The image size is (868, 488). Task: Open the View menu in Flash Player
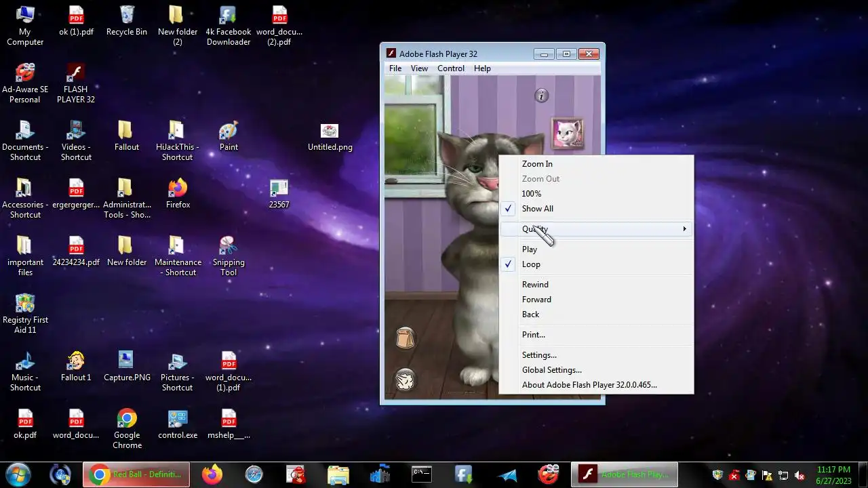(419, 68)
